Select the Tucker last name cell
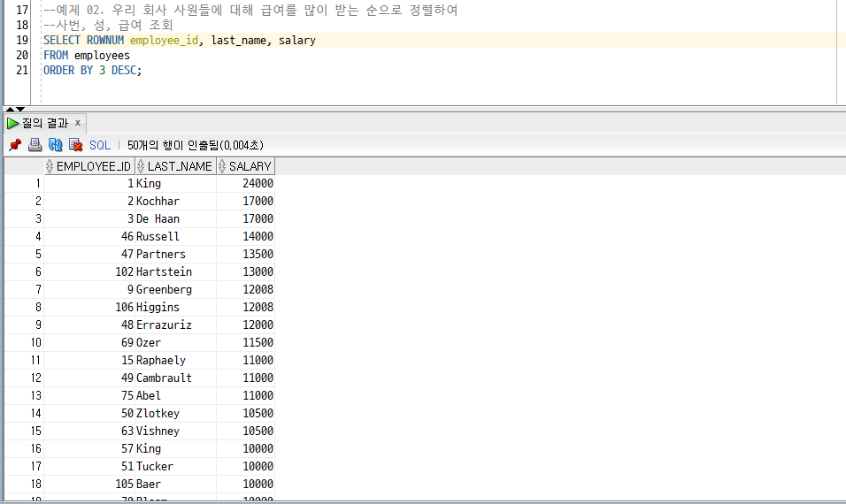Viewport: 846px width, 504px height. [x=175, y=466]
